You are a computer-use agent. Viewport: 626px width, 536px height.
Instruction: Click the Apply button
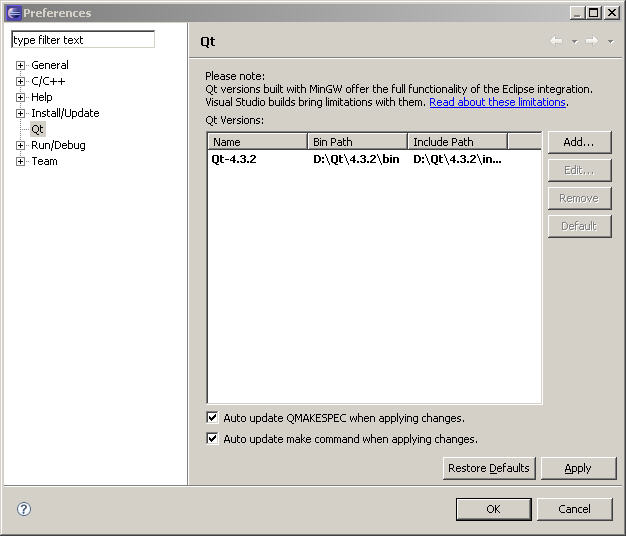(578, 468)
